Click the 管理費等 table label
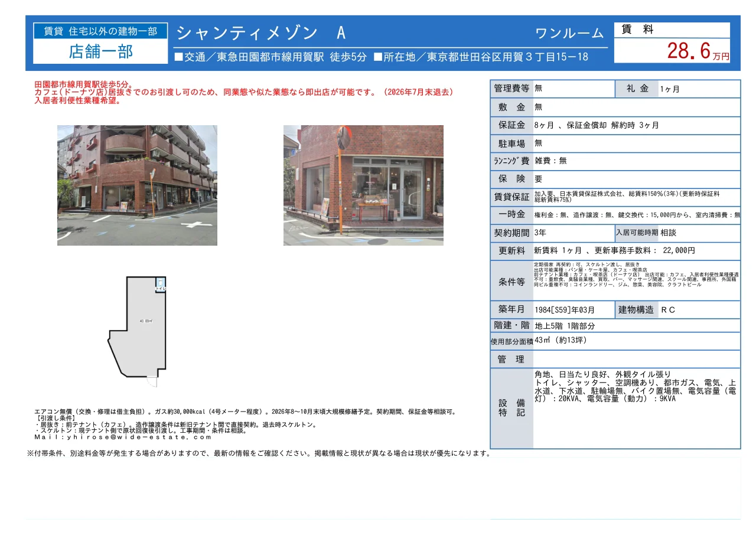 point(511,89)
